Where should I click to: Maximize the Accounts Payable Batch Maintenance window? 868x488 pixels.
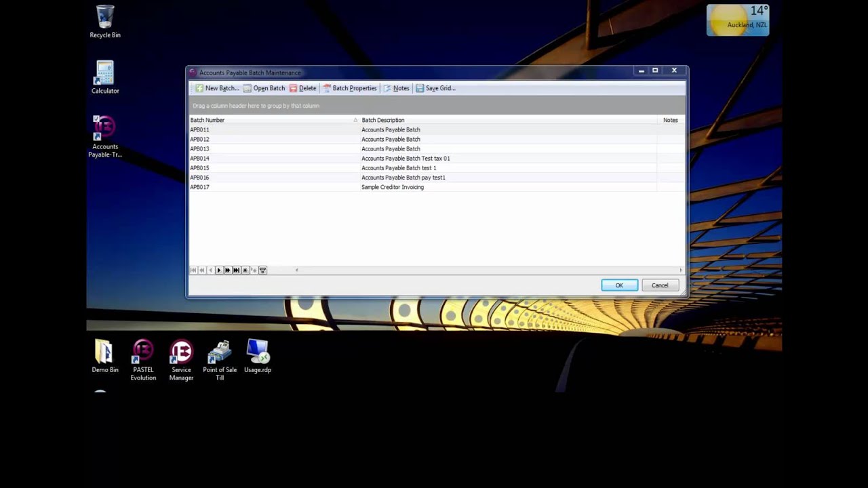coord(655,70)
